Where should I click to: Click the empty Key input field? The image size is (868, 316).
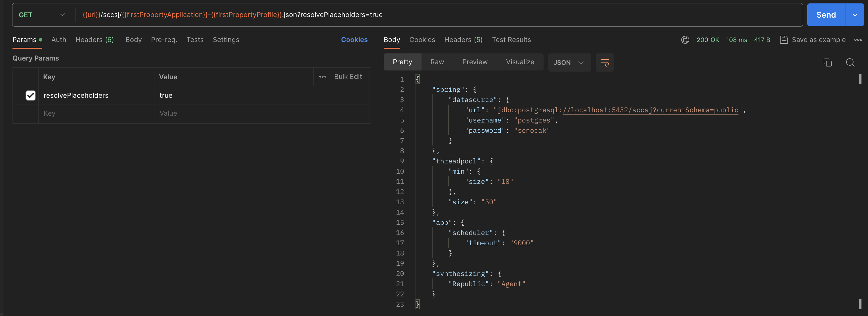96,114
